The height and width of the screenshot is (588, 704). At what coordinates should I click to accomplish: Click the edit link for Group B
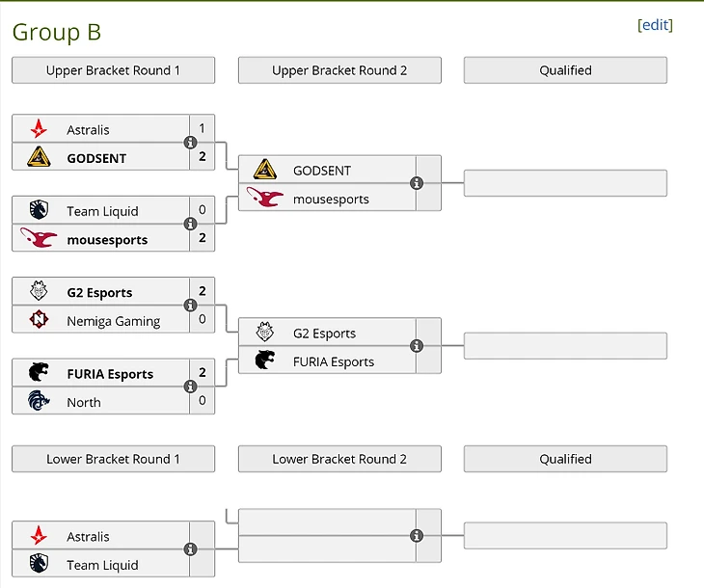pyautogui.click(x=655, y=25)
